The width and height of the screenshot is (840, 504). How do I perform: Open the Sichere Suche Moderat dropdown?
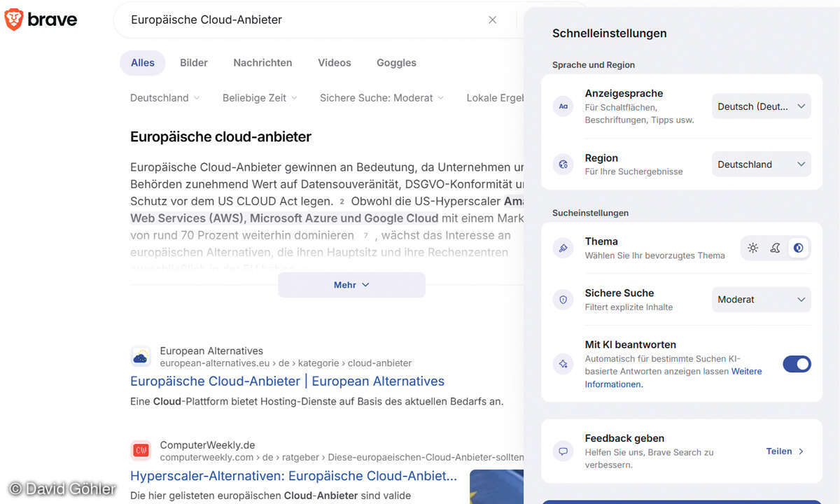coord(761,300)
